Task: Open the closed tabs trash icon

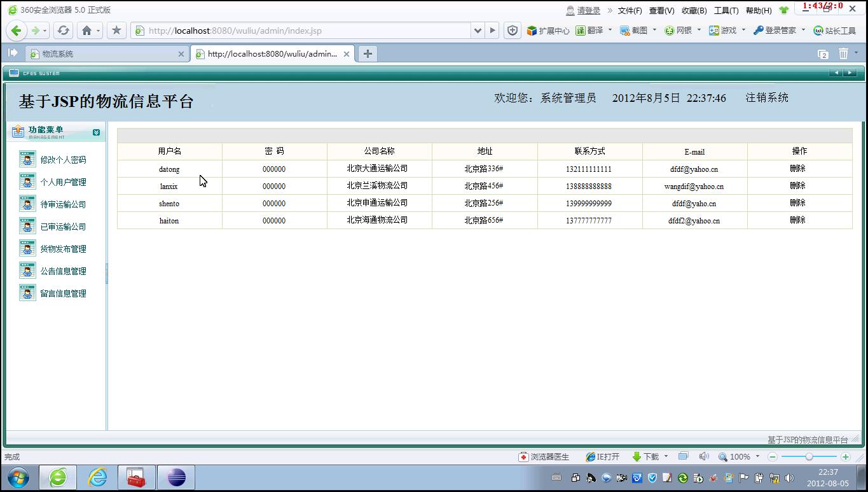Action: tap(843, 54)
